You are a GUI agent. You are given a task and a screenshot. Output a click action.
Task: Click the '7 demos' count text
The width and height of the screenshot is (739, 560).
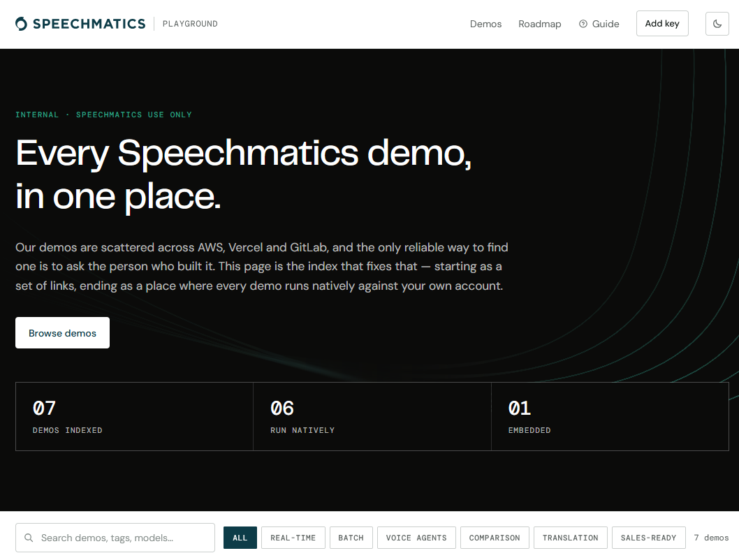[711, 538]
